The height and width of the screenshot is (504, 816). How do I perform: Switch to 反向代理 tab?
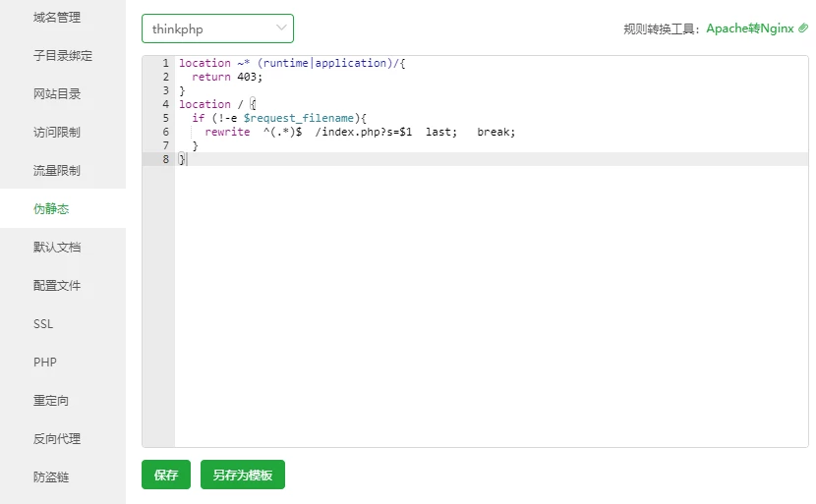coord(57,439)
